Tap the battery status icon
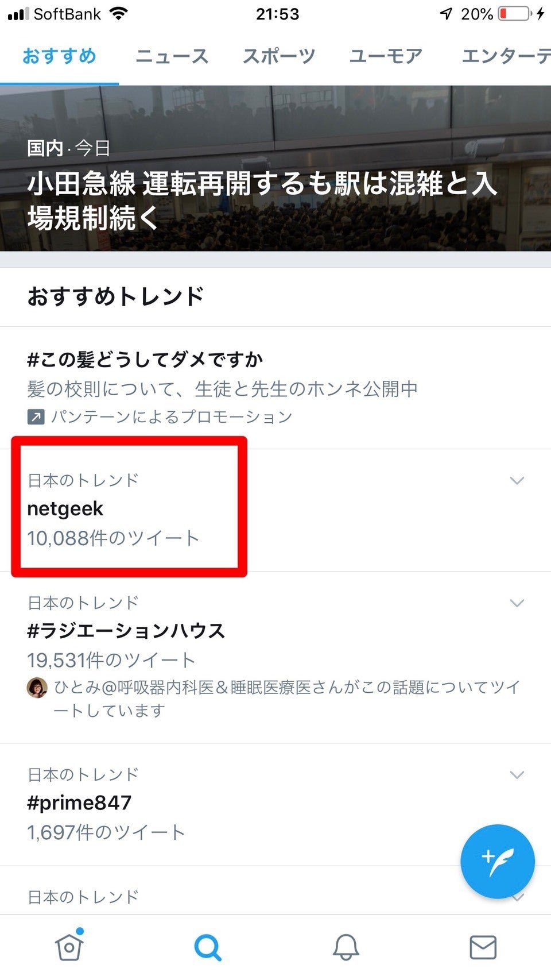Viewport: 551px width, 980px height. (514, 14)
